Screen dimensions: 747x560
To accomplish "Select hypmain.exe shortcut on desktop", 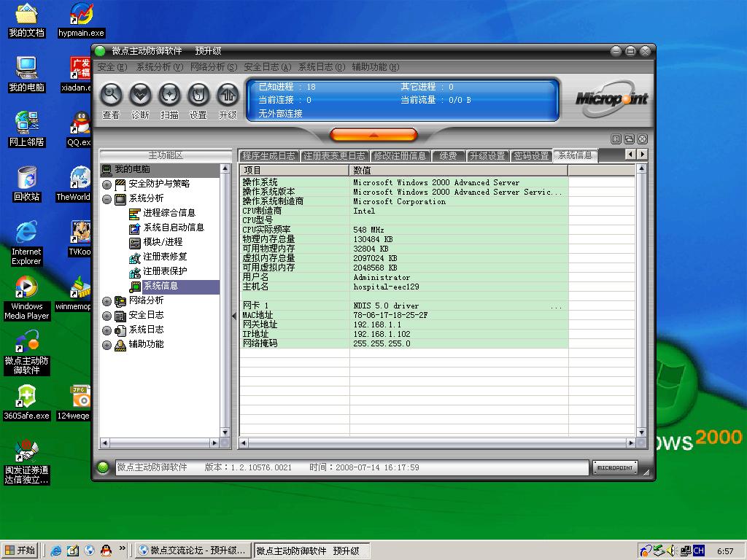I will click(81, 21).
